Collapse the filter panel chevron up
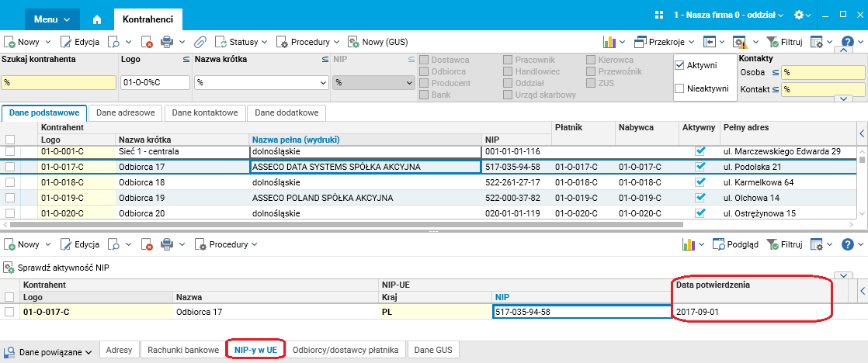 coord(844,50)
